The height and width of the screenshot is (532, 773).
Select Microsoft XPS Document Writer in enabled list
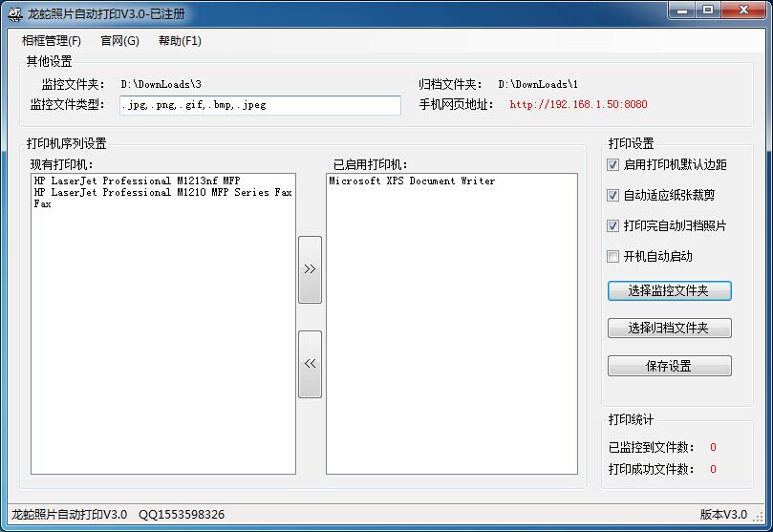tap(412, 181)
